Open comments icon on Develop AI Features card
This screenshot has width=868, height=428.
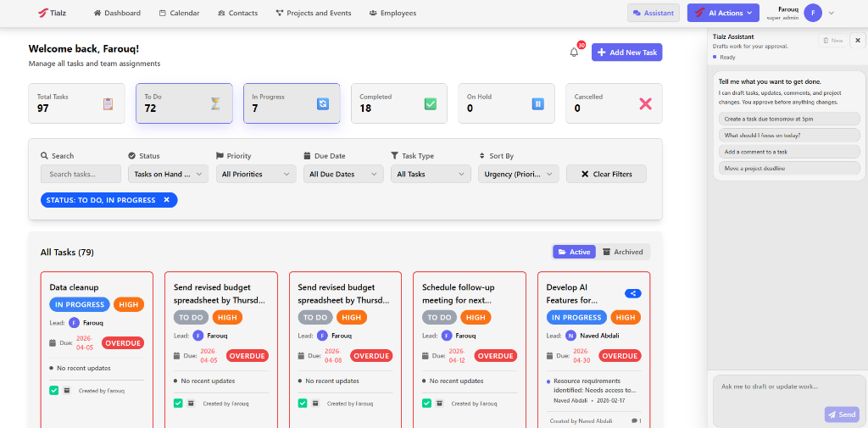click(636, 421)
